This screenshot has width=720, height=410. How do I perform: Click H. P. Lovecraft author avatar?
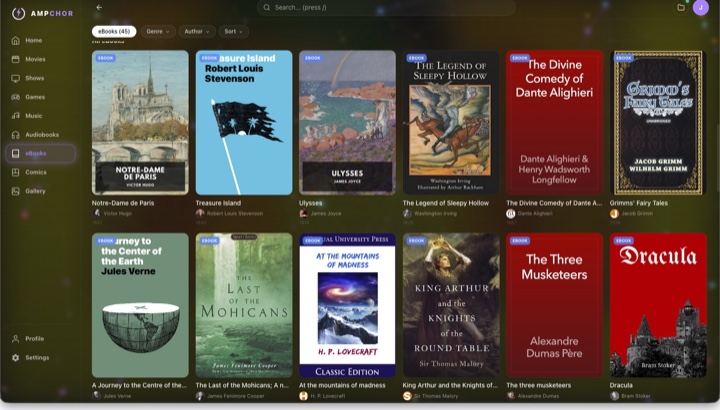coord(304,396)
